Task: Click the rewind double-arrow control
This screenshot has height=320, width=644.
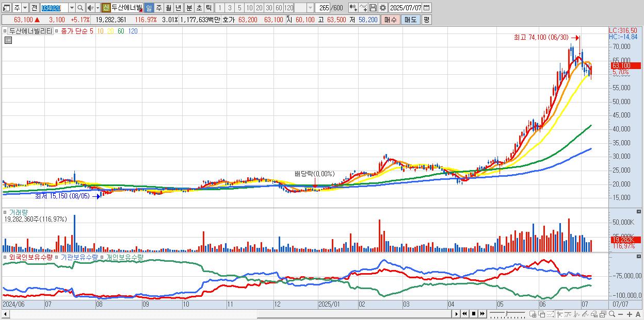Action: point(464,314)
